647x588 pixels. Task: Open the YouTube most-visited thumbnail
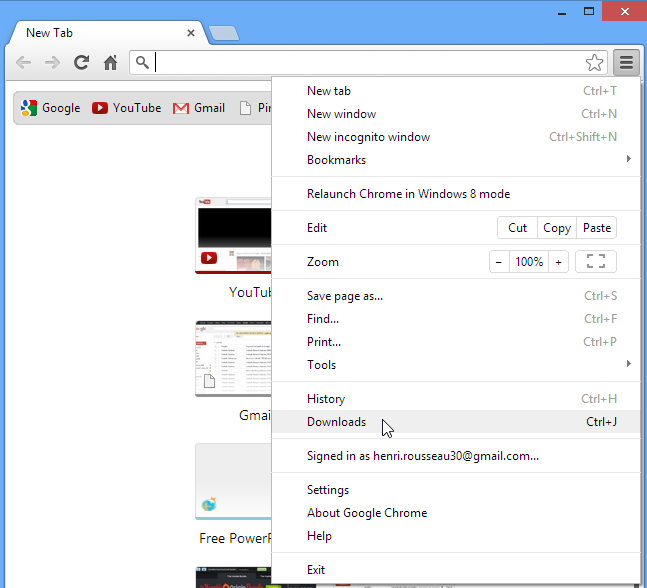click(x=233, y=236)
